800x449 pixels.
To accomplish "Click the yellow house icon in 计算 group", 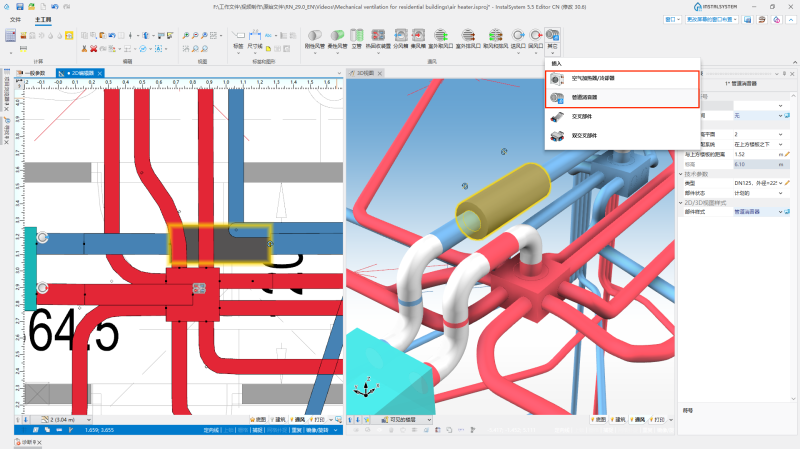I will (69, 35).
